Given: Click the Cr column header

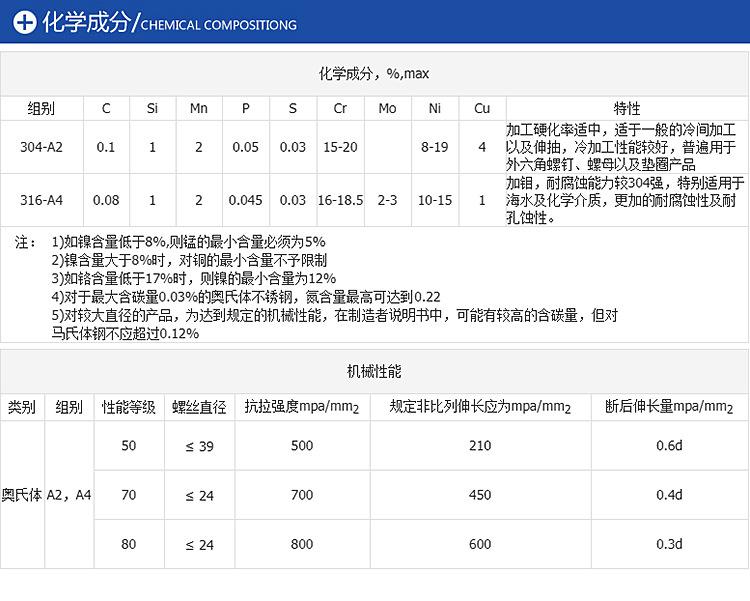Looking at the screenshot, I should [340, 108].
